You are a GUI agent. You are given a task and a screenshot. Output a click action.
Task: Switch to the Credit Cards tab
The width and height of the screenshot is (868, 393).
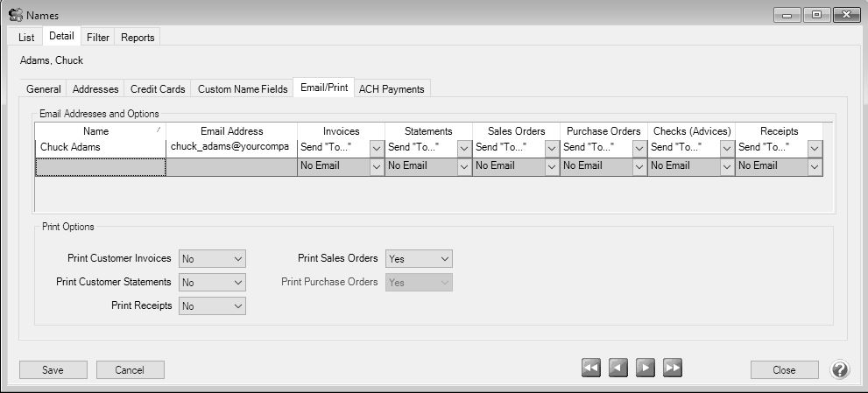pos(158,89)
